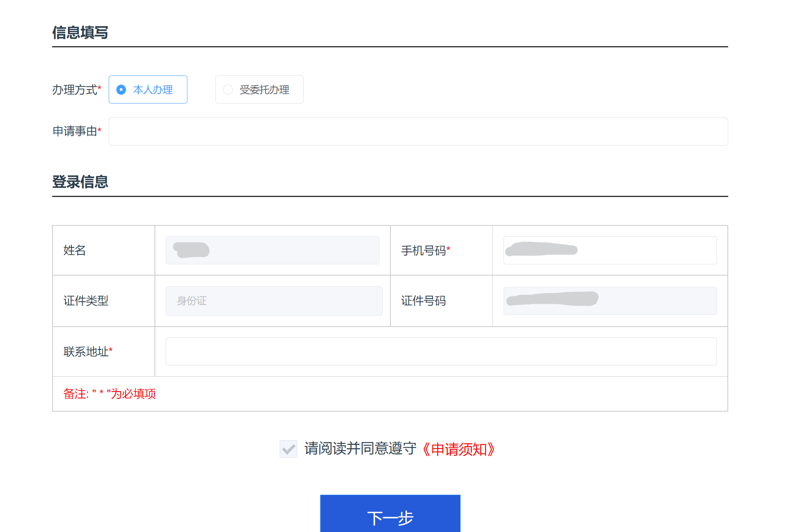The image size is (794, 532).
Task: Click the 手机号码 label cell
Action: point(424,251)
